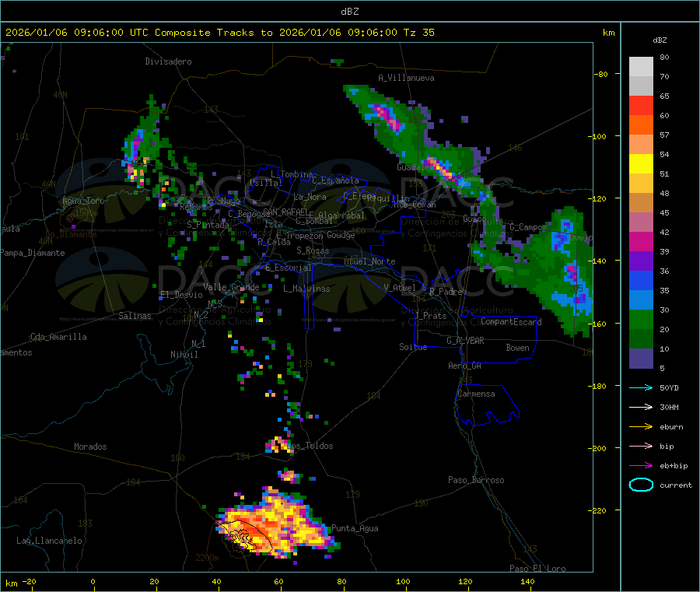Screen dimensions: 700x592
Task: Select the grey 65-70 dBZ legend swatch
Action: coord(641,86)
